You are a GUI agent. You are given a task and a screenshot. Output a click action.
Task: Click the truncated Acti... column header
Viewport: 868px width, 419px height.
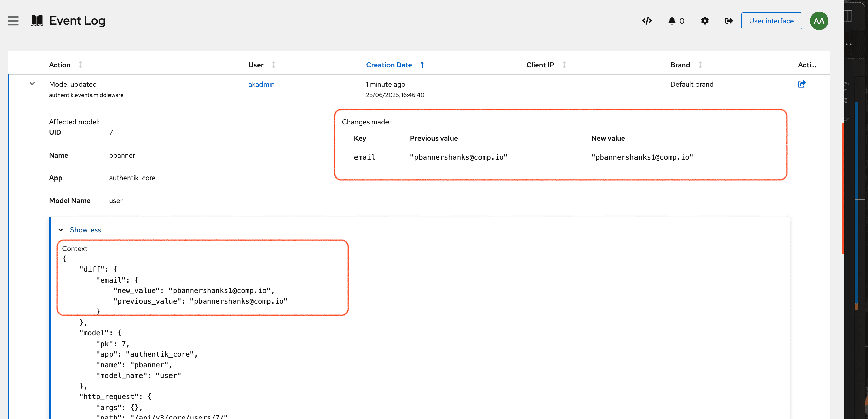tap(807, 65)
